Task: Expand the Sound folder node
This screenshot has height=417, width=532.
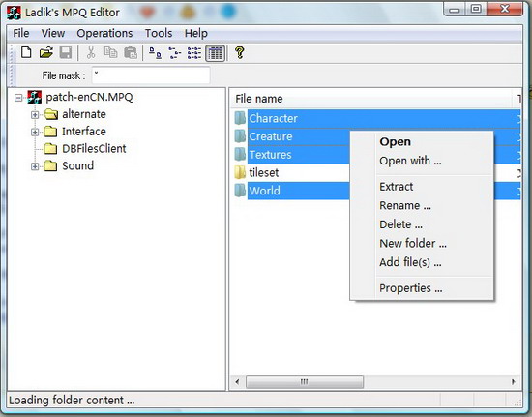Action: tap(35, 166)
